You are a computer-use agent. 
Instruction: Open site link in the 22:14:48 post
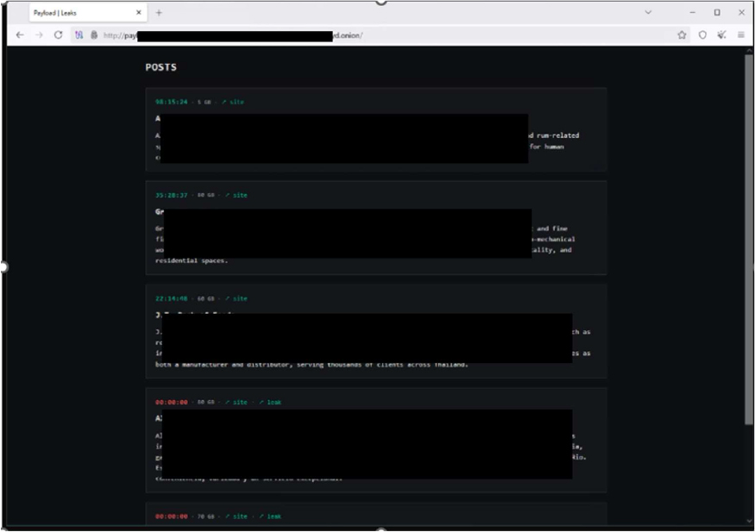[x=236, y=298]
